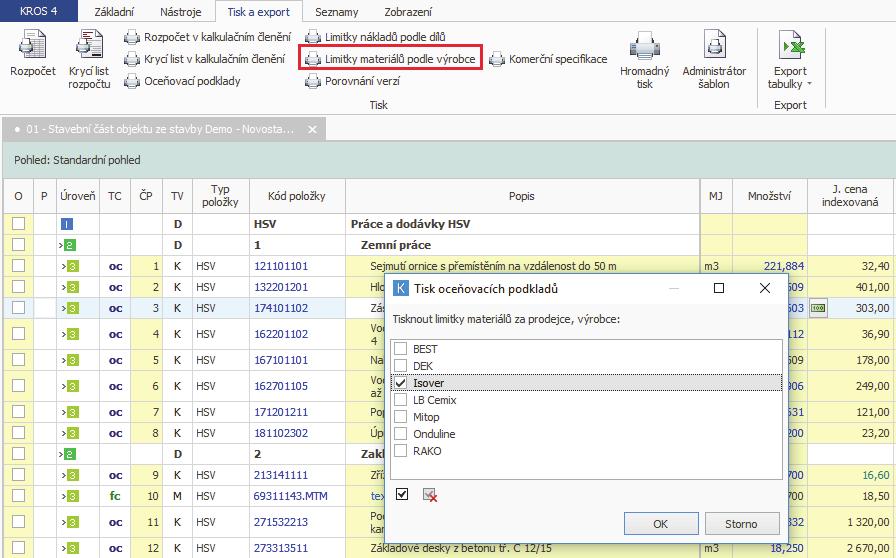896x558 pixels.
Task: Tick the checkbox in row 121101101
Action: (18, 266)
